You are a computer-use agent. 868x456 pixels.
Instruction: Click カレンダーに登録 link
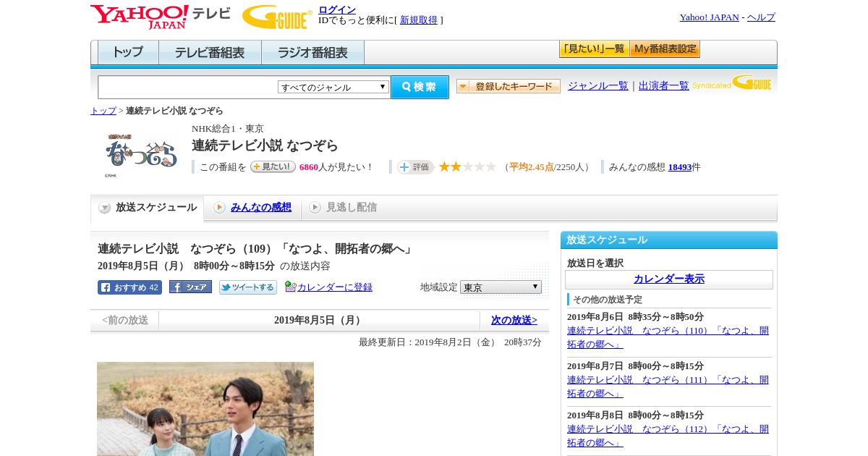point(335,287)
